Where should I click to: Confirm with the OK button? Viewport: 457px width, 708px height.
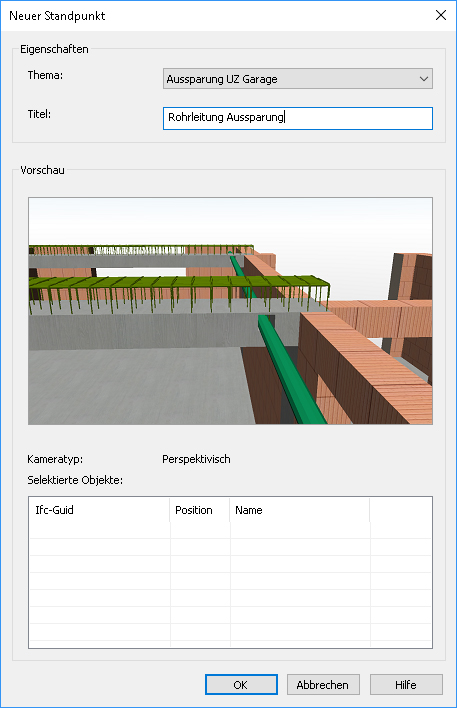point(241,685)
